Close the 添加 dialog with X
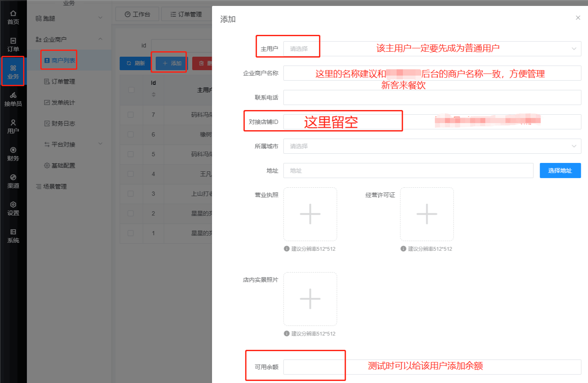The height and width of the screenshot is (383, 588). pyautogui.click(x=578, y=18)
